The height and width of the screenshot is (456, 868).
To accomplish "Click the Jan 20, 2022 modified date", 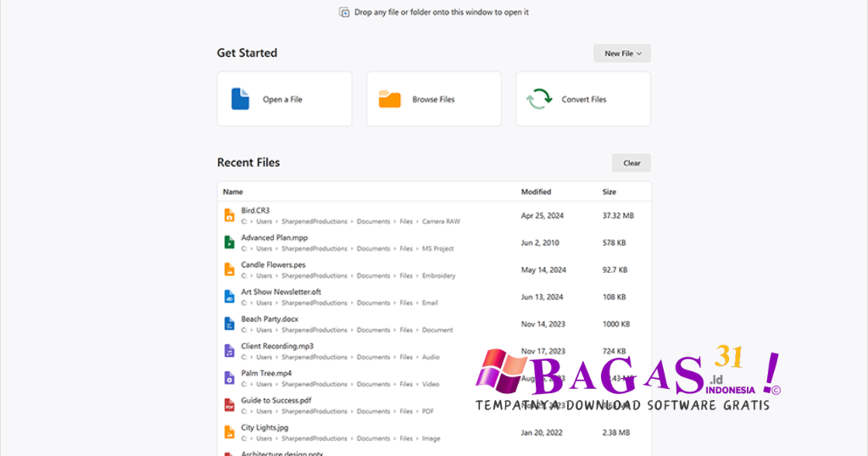I will 542,433.
